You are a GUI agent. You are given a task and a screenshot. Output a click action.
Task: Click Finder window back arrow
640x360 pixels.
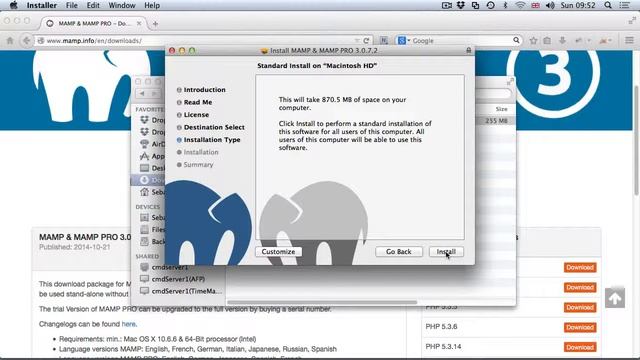click(x=142, y=93)
